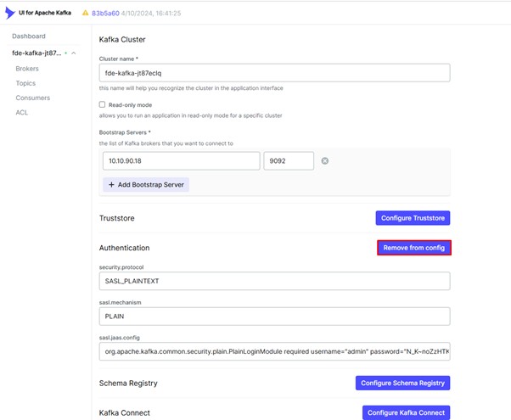The image size is (511, 420).
Task: Click Configure Kafka Connect button
Action: [x=406, y=412]
